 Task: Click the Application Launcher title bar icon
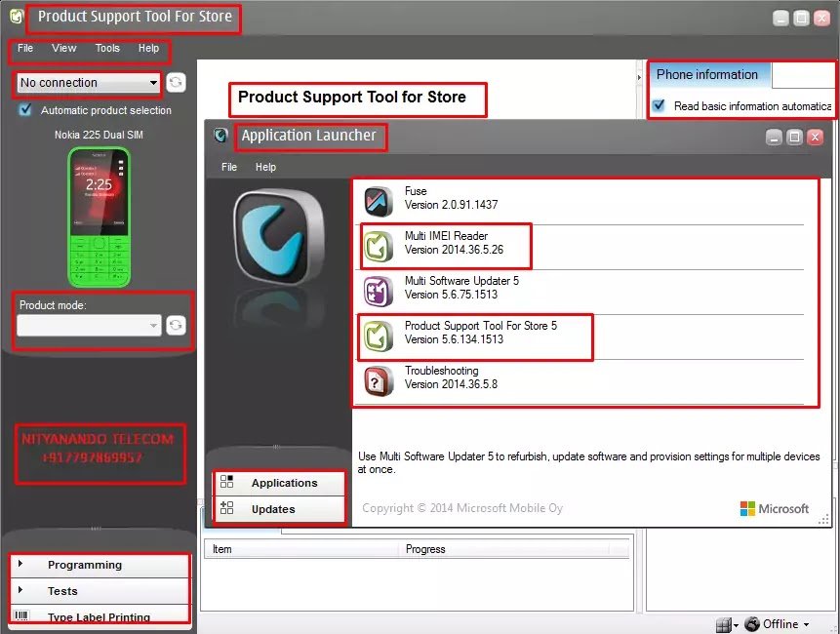(x=220, y=136)
